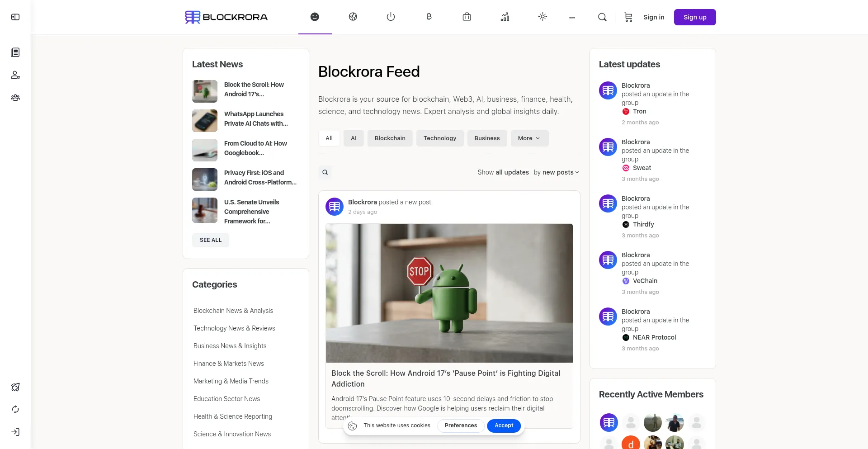Image resolution: width=868 pixels, height=449 pixels.
Task: Select the Business filter tab
Action: pos(487,138)
